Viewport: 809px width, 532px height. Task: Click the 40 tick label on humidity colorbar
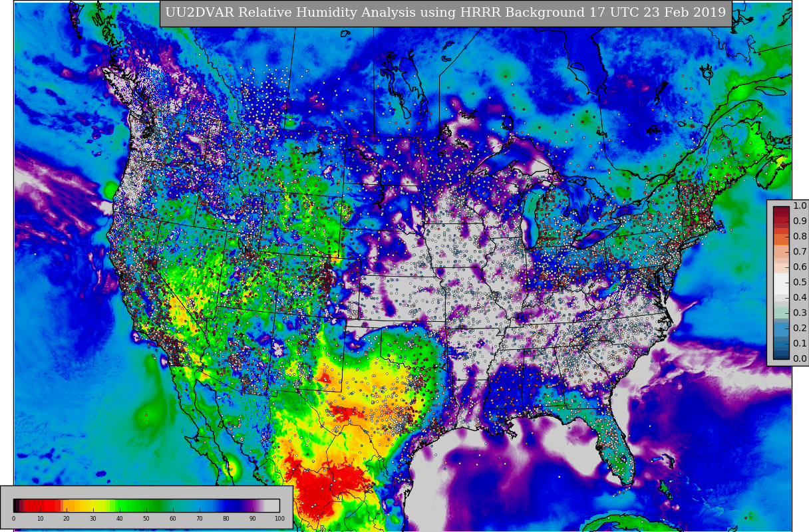click(120, 519)
